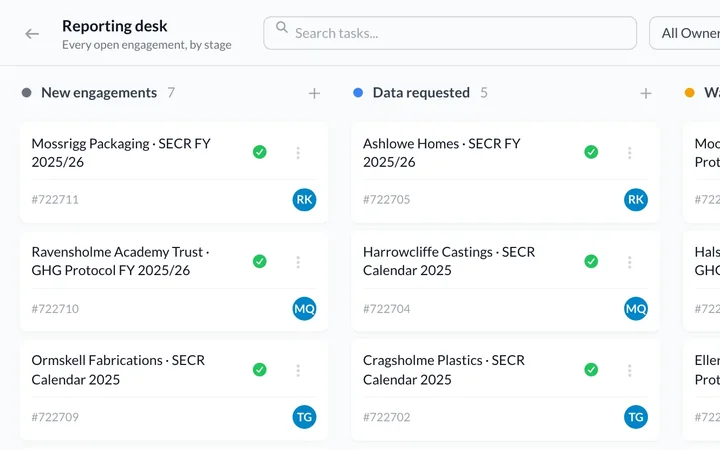Toggle the green check on Ormskell Fabrications card
The image size is (720, 450).
(259, 370)
